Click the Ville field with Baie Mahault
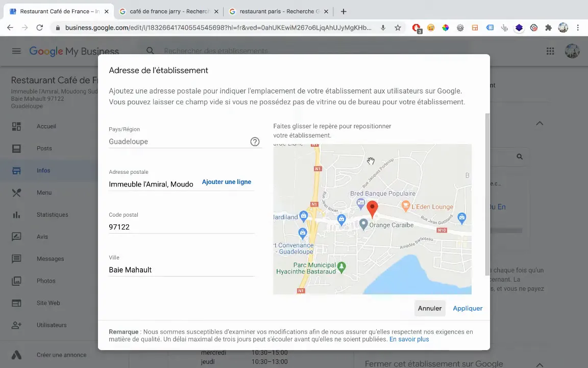Image resolution: width=588 pixels, height=368 pixels. 182,270
